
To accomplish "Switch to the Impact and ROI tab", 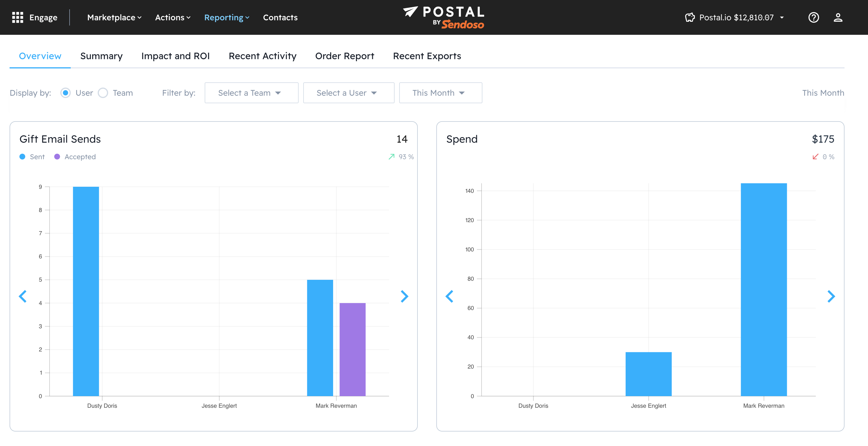I will tap(175, 56).
